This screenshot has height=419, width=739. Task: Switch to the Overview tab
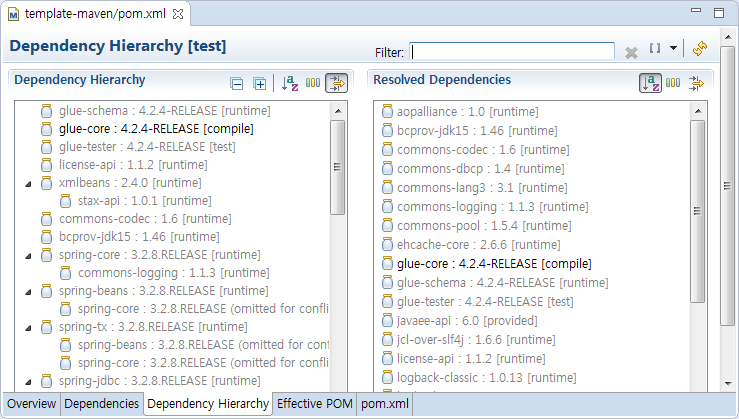point(32,404)
